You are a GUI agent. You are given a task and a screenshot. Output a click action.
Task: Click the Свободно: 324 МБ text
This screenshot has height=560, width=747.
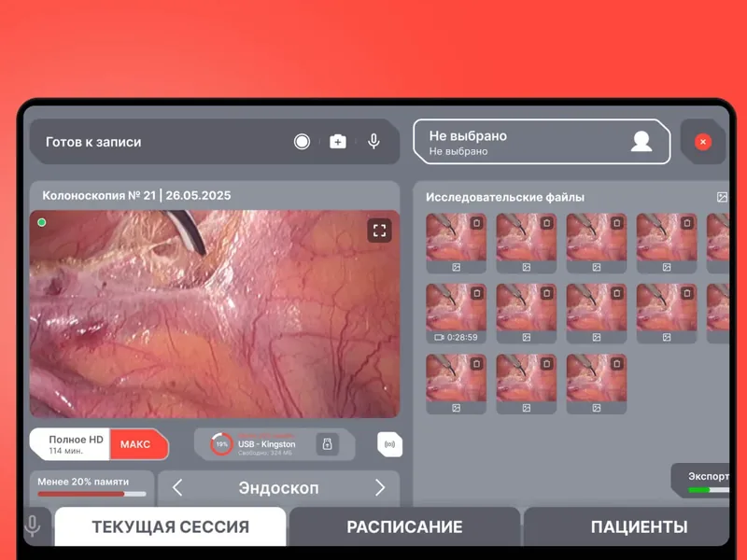265,453
